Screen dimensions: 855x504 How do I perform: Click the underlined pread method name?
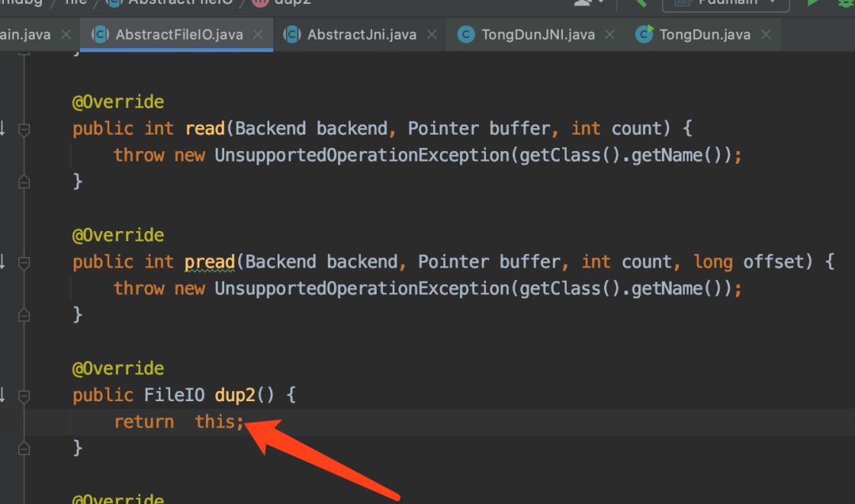click(210, 262)
